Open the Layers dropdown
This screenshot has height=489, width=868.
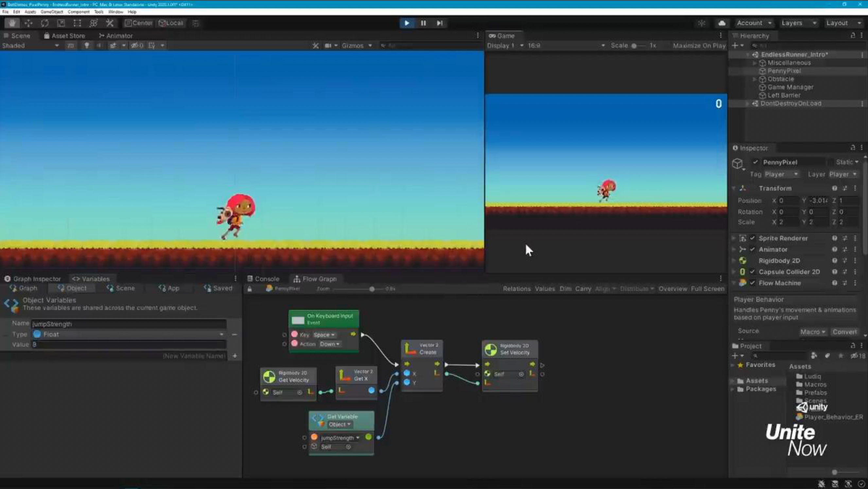point(799,23)
